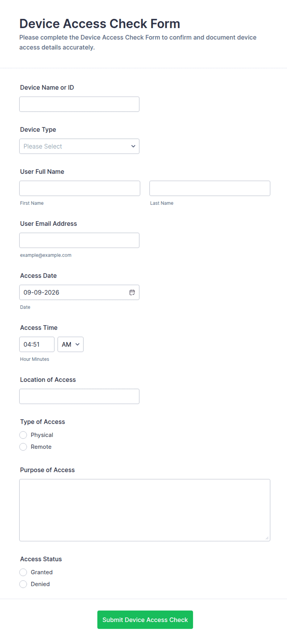Viewport: 287px width, 644px height.
Task: Mark access status as Denied
Action: click(x=23, y=584)
